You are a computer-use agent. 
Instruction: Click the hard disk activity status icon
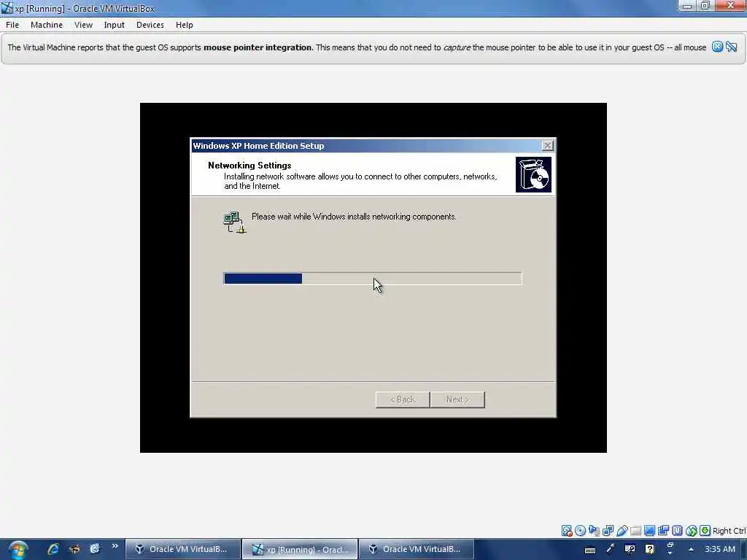(x=566, y=531)
